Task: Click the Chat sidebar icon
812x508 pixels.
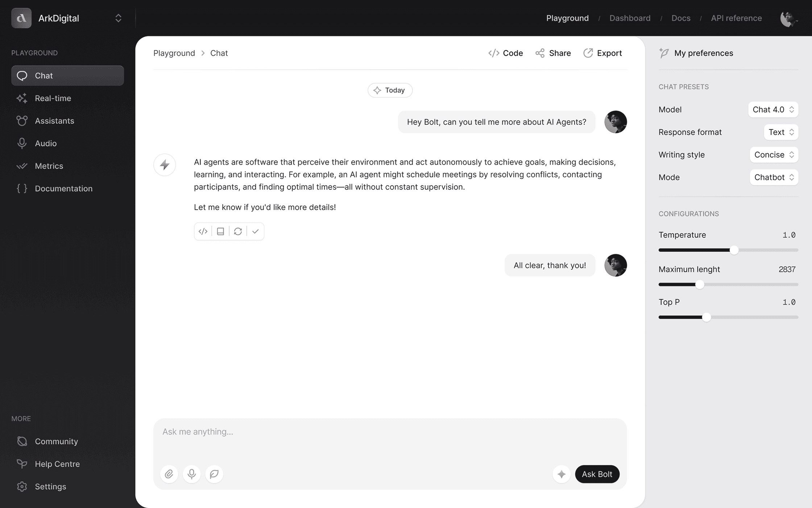Action: point(21,75)
